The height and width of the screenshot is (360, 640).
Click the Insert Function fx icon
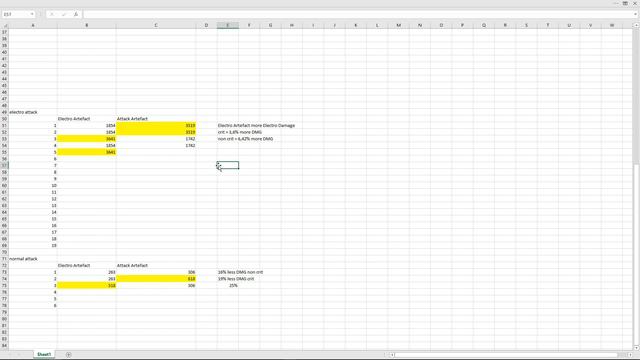coord(76,14)
